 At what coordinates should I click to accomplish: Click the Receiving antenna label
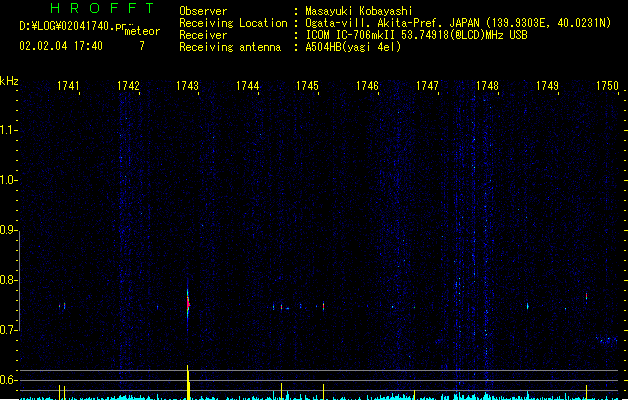(230, 47)
